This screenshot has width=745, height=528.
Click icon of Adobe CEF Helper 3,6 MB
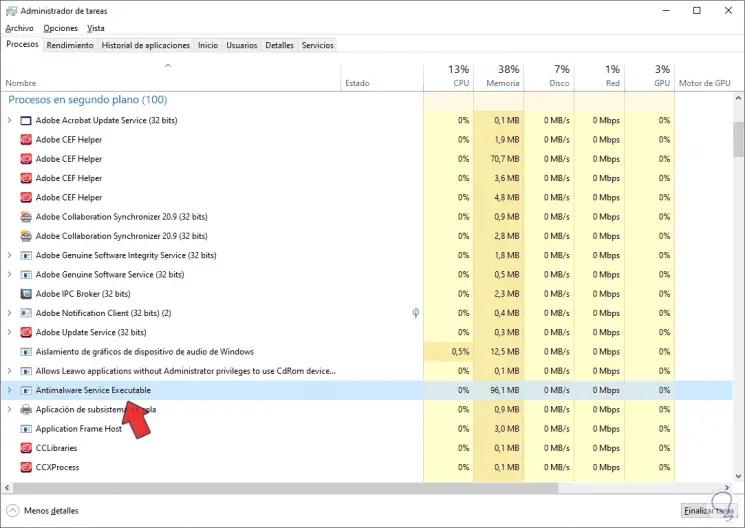tap(26, 178)
